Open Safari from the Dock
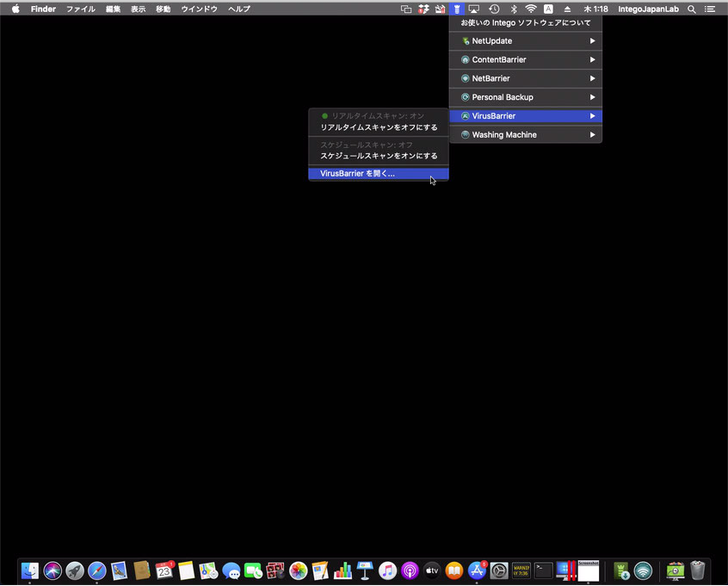The width and height of the screenshot is (728, 586). (97, 571)
